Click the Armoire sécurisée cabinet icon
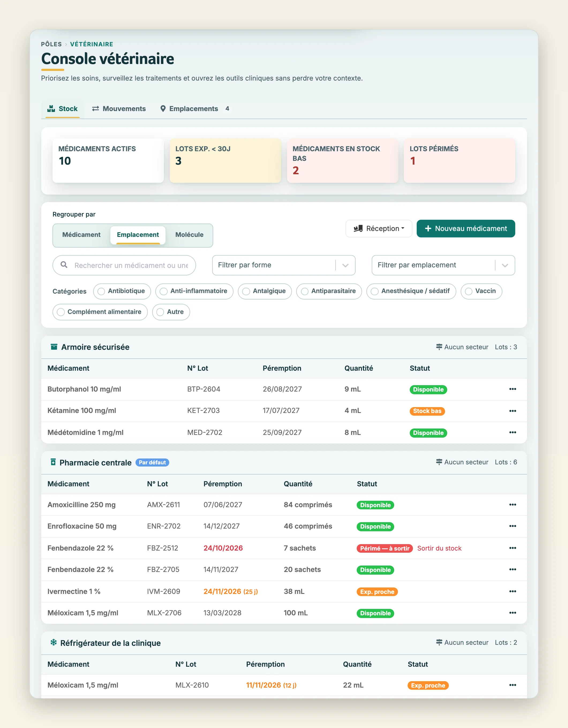The height and width of the screenshot is (728, 568). (54, 347)
